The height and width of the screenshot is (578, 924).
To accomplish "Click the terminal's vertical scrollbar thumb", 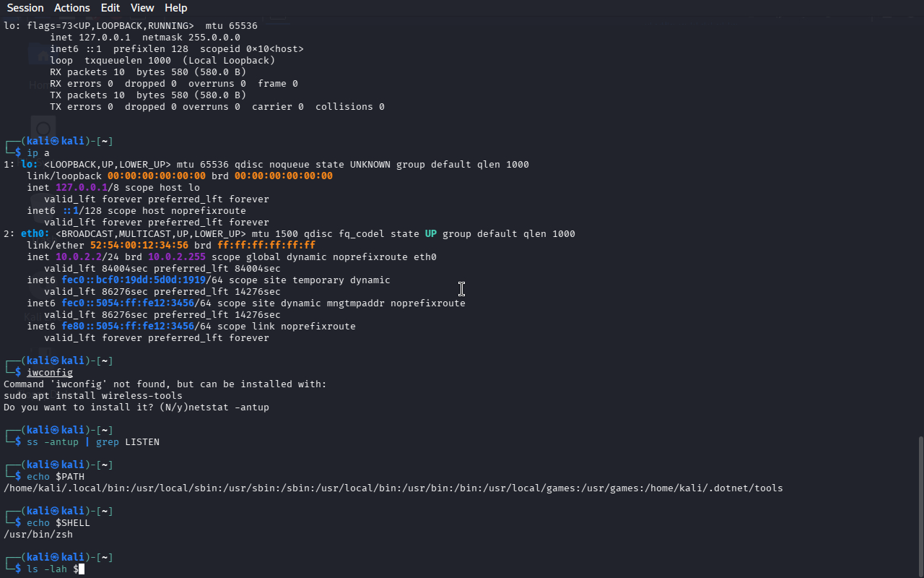I will click(920, 506).
